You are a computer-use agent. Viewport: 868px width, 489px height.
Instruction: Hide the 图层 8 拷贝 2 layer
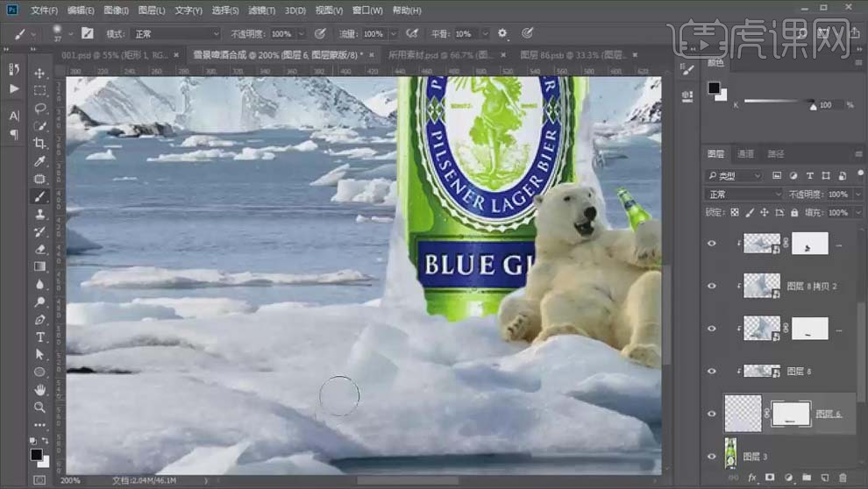point(712,286)
